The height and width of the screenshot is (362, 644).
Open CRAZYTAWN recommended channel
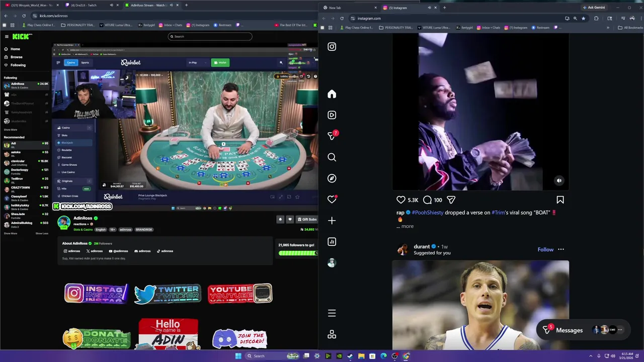tap(26, 189)
